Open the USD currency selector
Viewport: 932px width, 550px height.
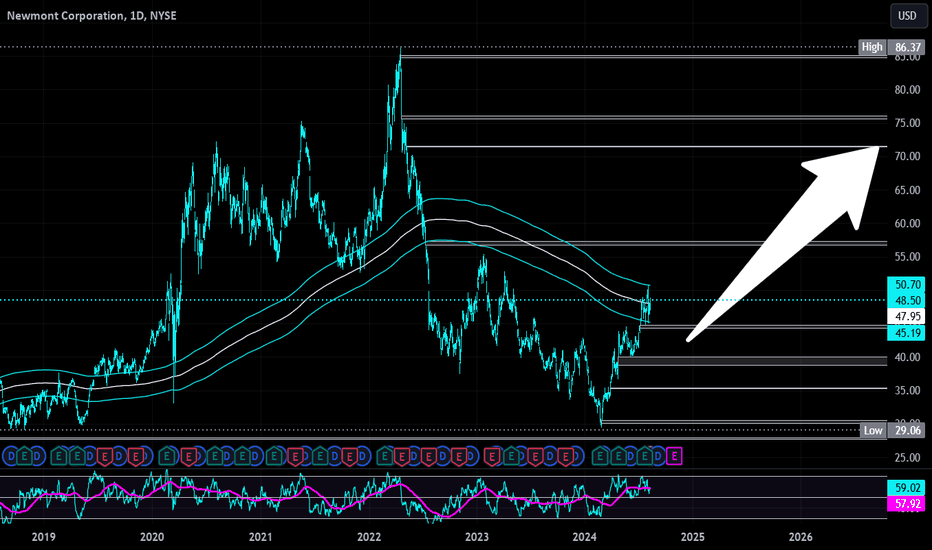click(907, 16)
